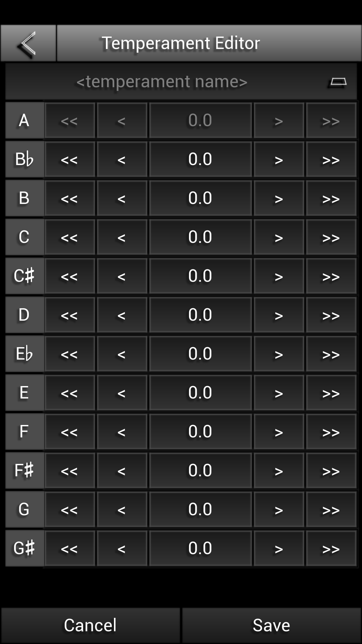Screen dimensions: 362x644
Task: Go back using the header arrow
Action: [x=28, y=43]
